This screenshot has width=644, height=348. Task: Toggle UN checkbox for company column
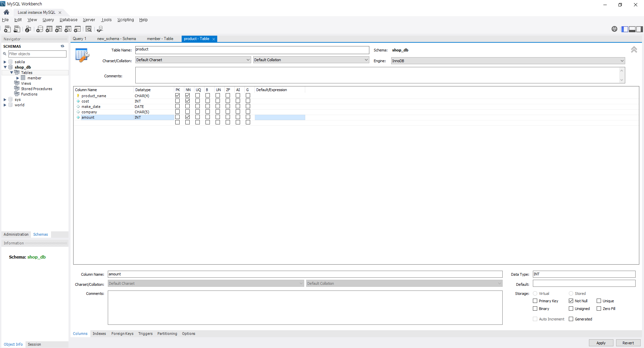click(218, 112)
